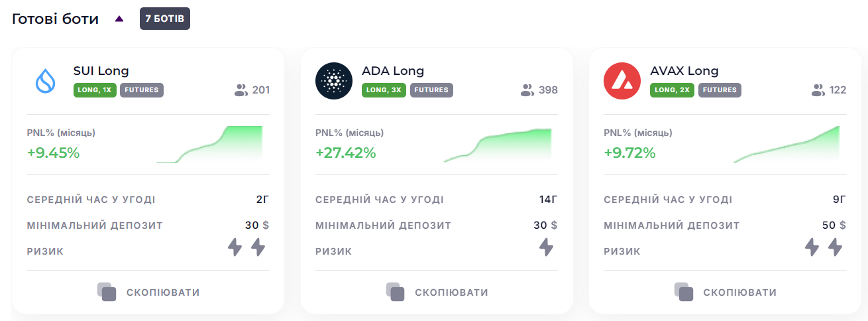The width and height of the screenshot is (868, 321).
Task: Collapse the Готові боти section arrow
Action: [x=119, y=19]
